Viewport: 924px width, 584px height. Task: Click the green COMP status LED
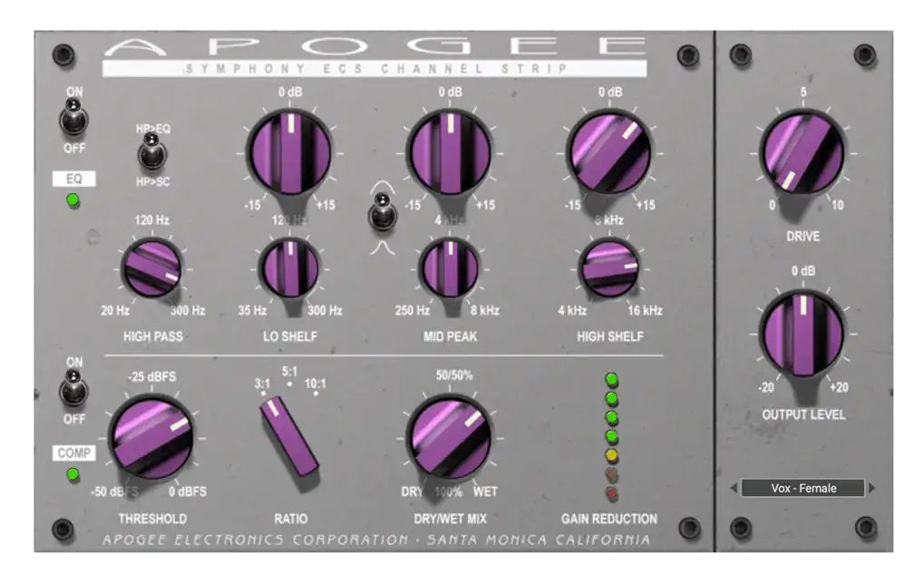coord(73,473)
